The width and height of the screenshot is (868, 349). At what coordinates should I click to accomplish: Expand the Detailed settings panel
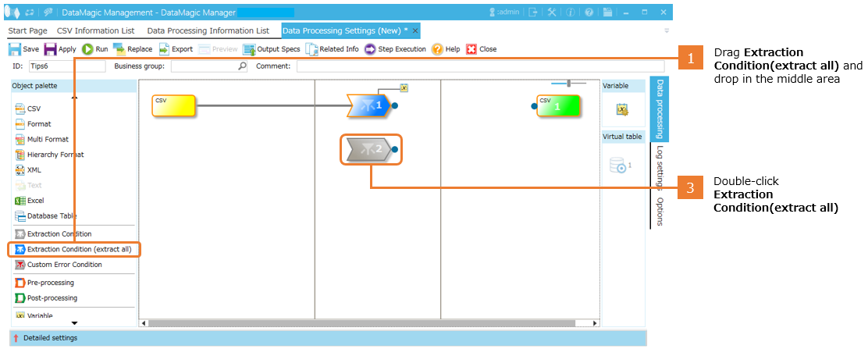point(16,338)
